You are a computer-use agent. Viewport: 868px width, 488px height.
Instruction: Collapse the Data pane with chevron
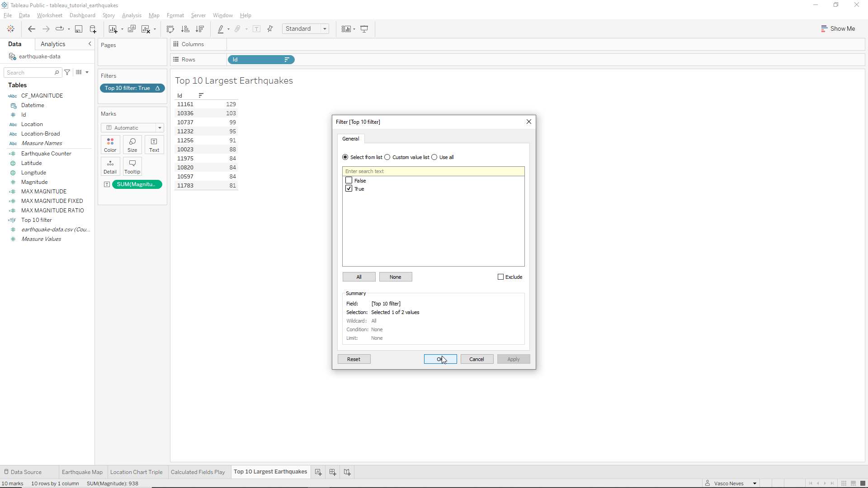pyautogui.click(x=90, y=44)
